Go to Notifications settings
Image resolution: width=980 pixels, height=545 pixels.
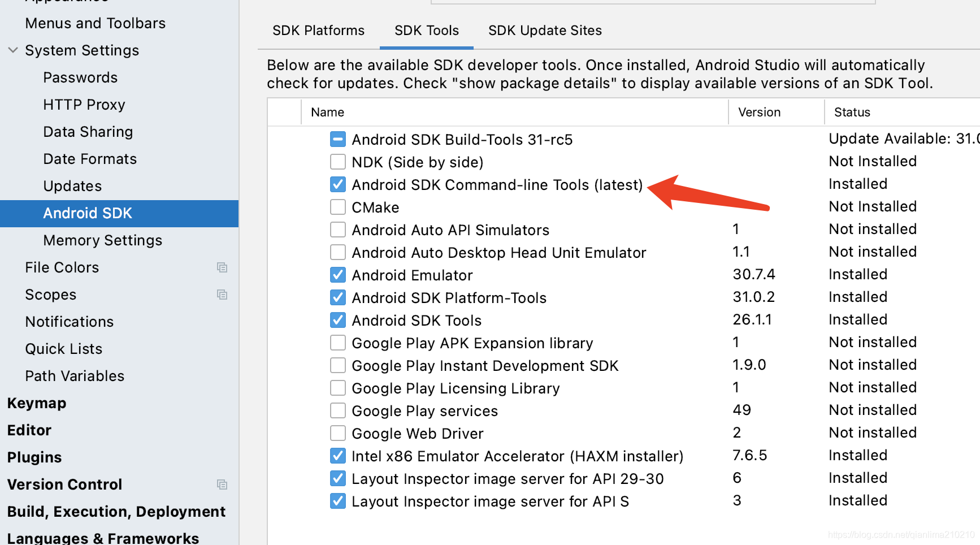70,322
